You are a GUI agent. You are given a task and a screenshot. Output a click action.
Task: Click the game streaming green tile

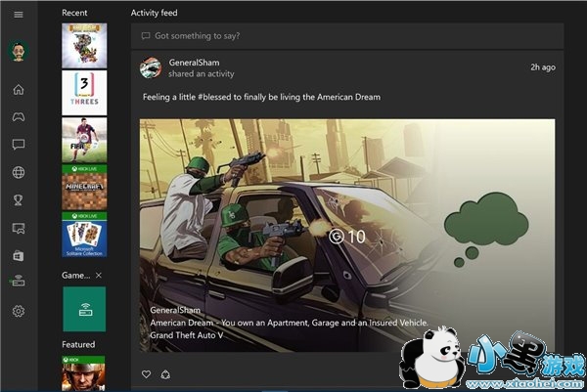84,309
